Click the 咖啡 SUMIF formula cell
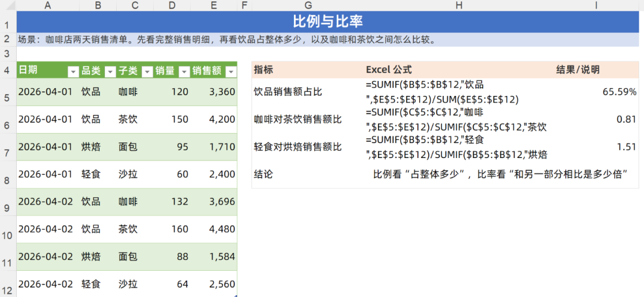The width and height of the screenshot is (644, 297). click(x=459, y=119)
